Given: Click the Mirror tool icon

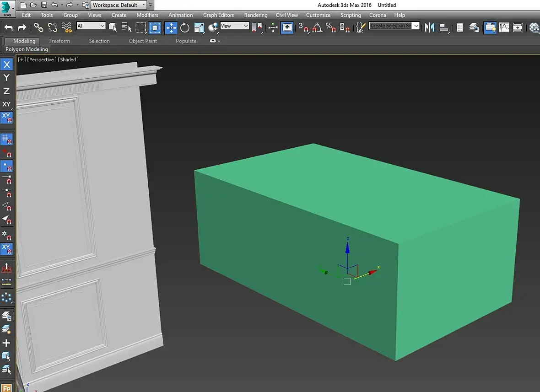Looking at the screenshot, I should click(429, 27).
